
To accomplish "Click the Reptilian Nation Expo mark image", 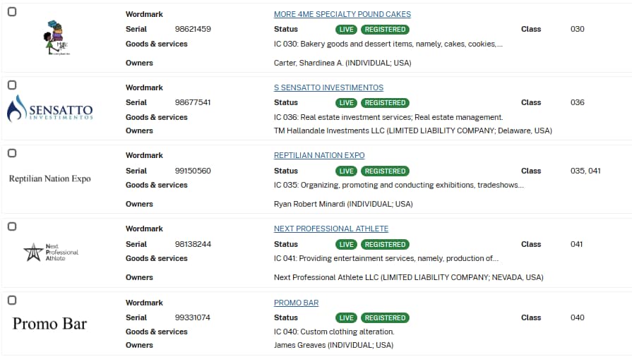I will 49,178.
